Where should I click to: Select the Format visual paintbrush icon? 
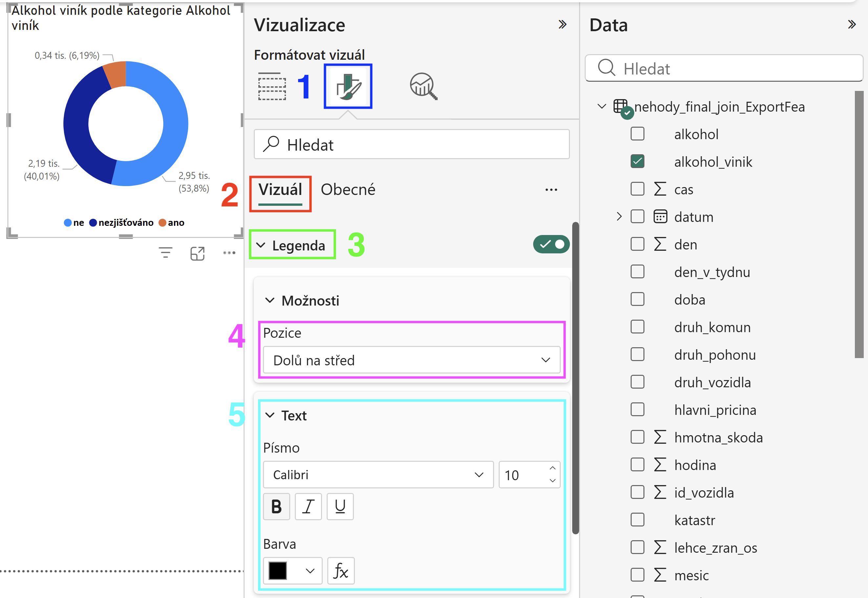point(348,87)
